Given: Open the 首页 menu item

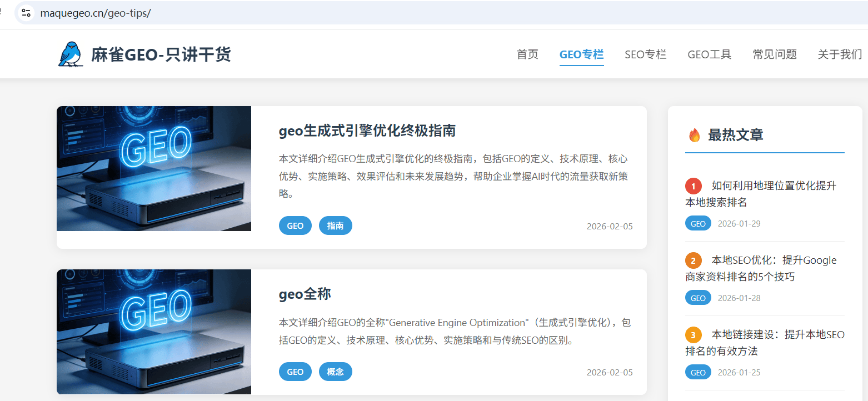Looking at the screenshot, I should pos(527,54).
